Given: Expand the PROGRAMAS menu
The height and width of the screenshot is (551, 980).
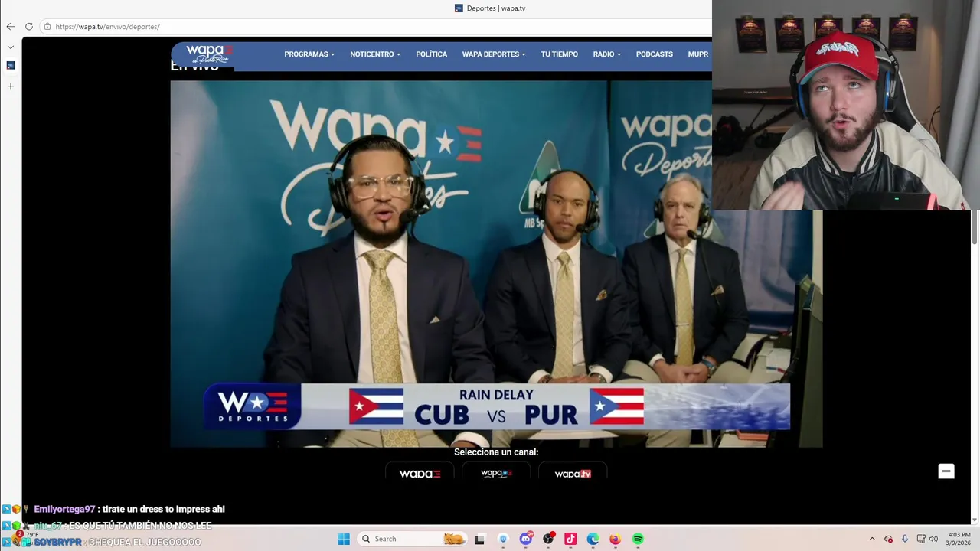Looking at the screenshot, I should click(309, 54).
